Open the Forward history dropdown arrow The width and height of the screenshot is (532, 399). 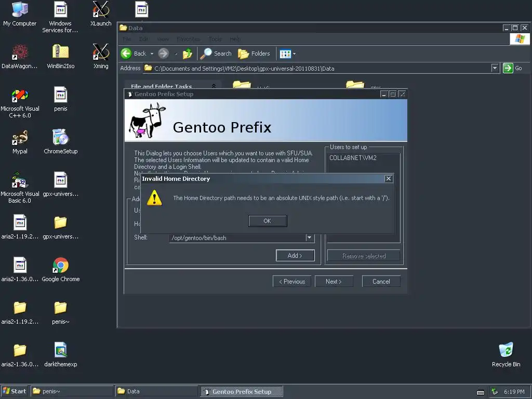coord(176,54)
